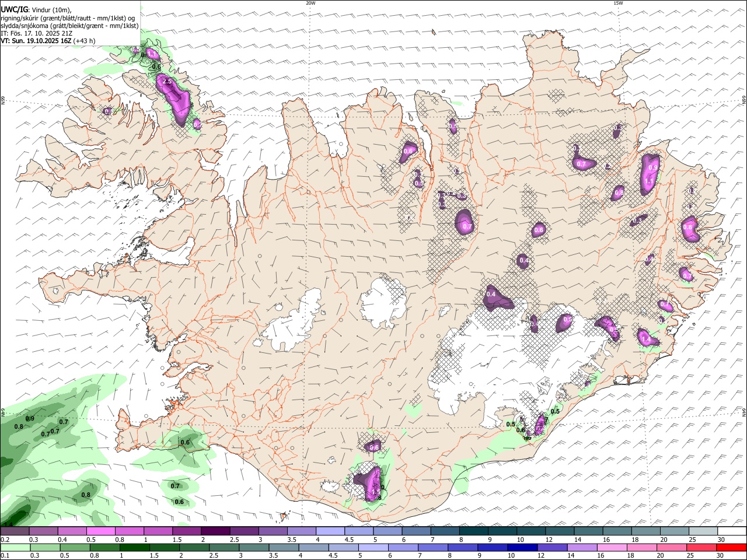Click the white 30 swatch in snow scale
The height and width of the screenshot is (560, 747).
732,531
